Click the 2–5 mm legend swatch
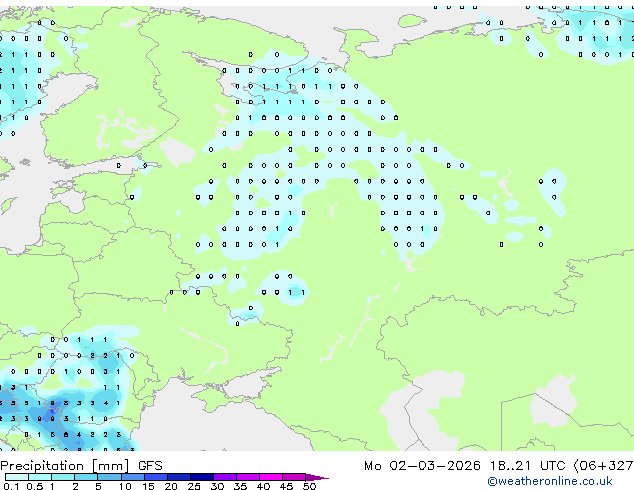This screenshot has height=490, width=634. coord(86,477)
